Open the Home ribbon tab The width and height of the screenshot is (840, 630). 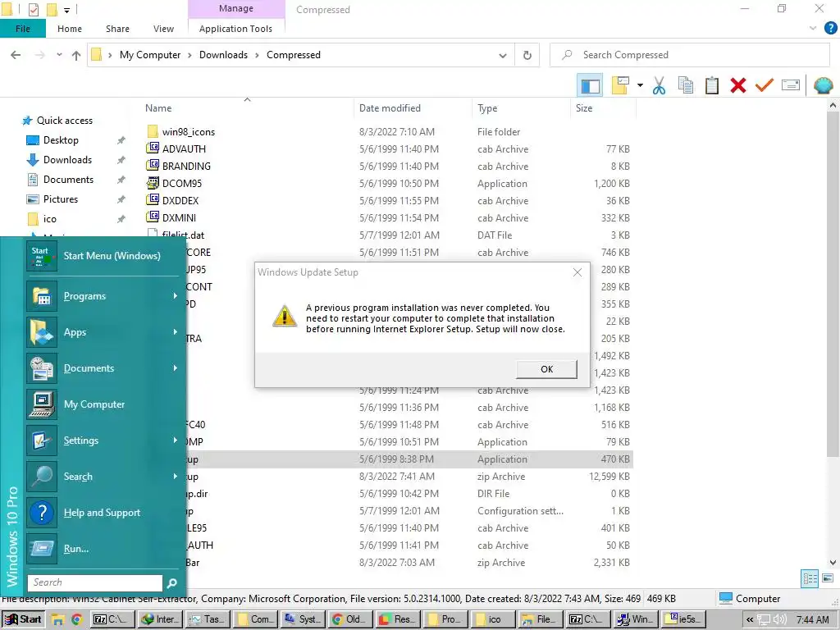pyautogui.click(x=70, y=29)
